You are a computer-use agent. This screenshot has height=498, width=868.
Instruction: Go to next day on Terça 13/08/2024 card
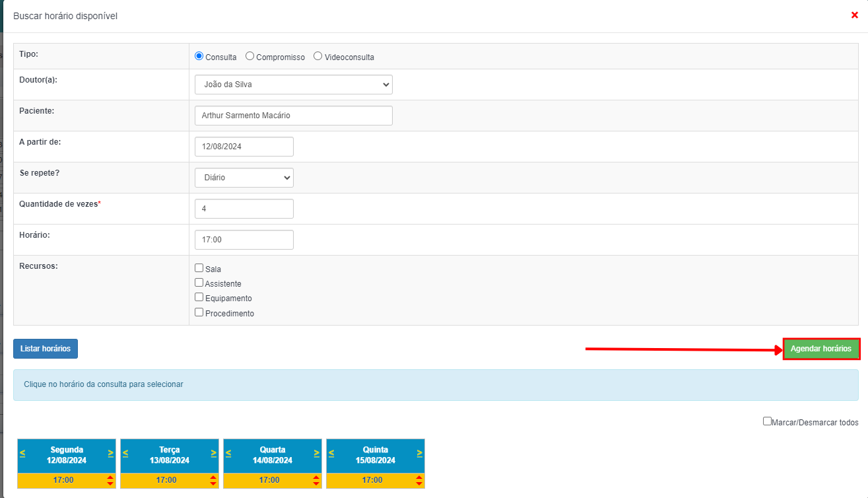pos(214,453)
